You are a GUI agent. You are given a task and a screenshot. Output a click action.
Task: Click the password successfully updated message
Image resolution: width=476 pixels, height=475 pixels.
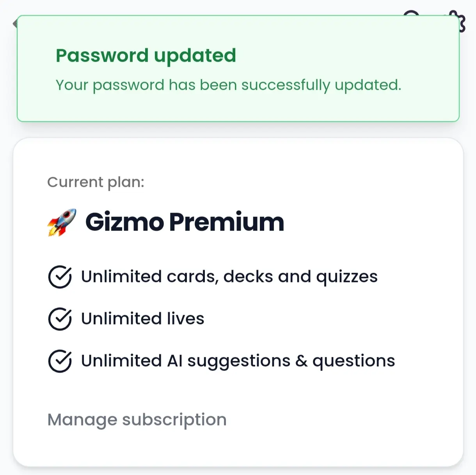coord(229,85)
